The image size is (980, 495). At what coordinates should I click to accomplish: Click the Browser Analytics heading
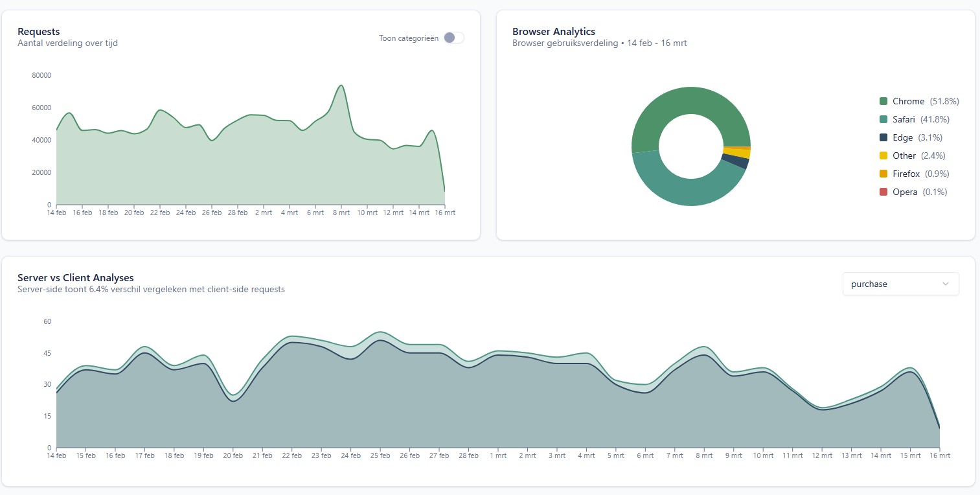(x=554, y=31)
